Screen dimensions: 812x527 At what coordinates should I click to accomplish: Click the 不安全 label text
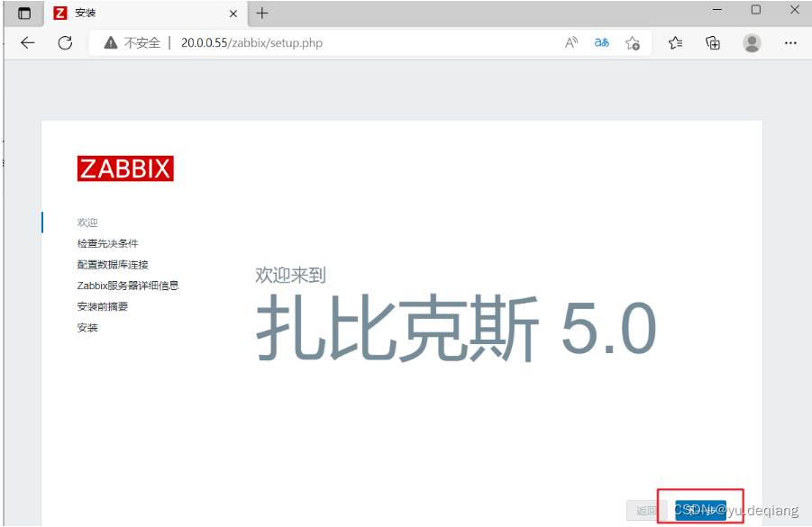(x=142, y=43)
